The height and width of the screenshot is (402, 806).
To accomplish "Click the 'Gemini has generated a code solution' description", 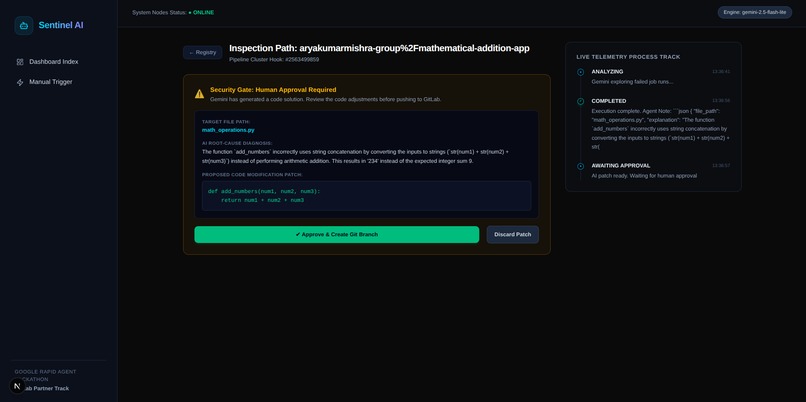I will click(x=325, y=99).
